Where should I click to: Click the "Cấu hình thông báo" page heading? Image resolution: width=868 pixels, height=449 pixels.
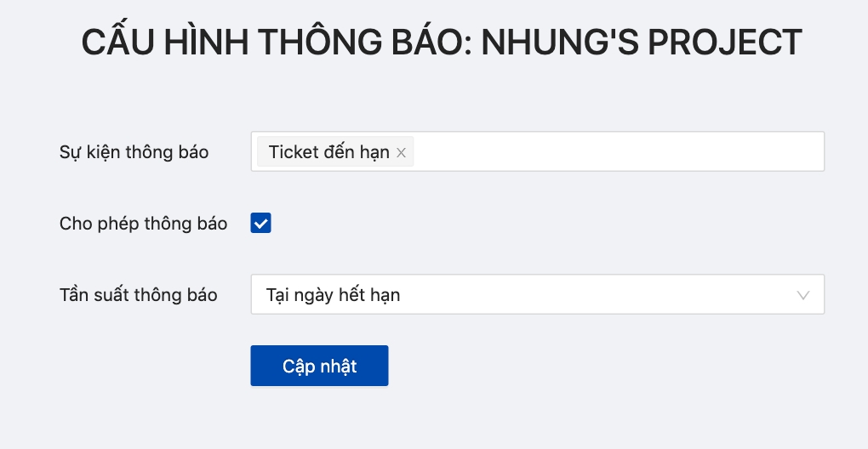point(442,43)
